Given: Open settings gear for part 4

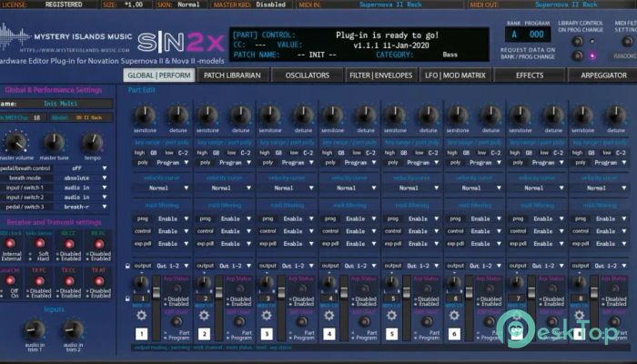Looking at the screenshot, I should coord(329,315).
